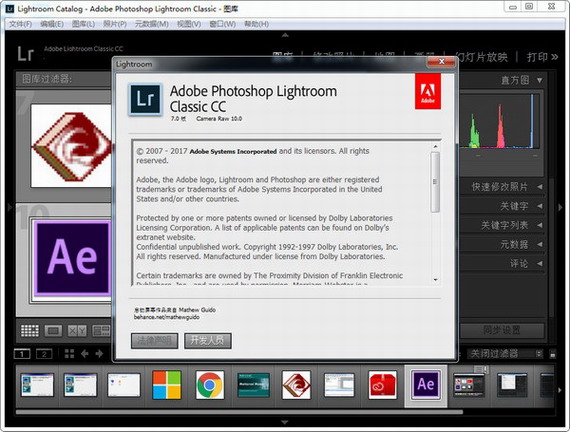The height and width of the screenshot is (432, 570).
Task: Click filmstrip right scroll arrow
Action: tap(559, 390)
